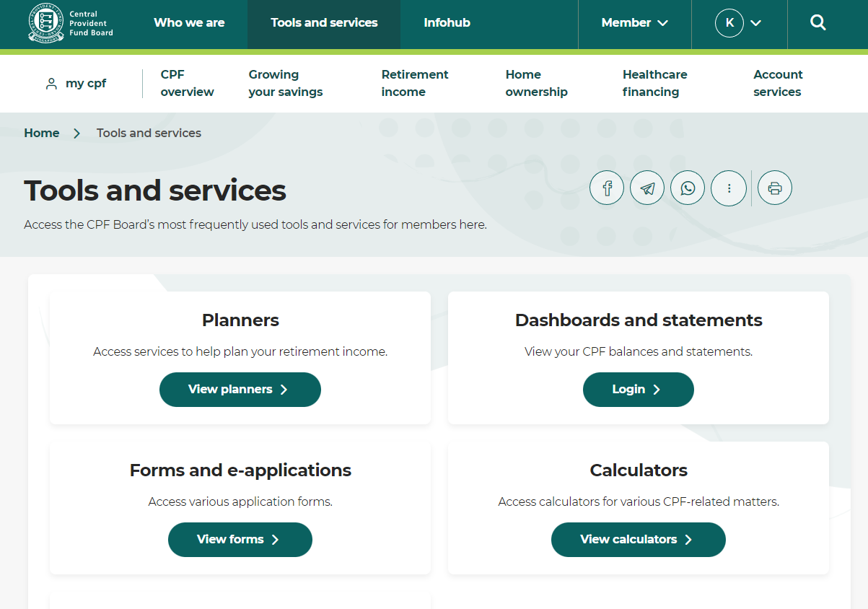
Task: Click the Planners card heading
Action: (x=240, y=320)
